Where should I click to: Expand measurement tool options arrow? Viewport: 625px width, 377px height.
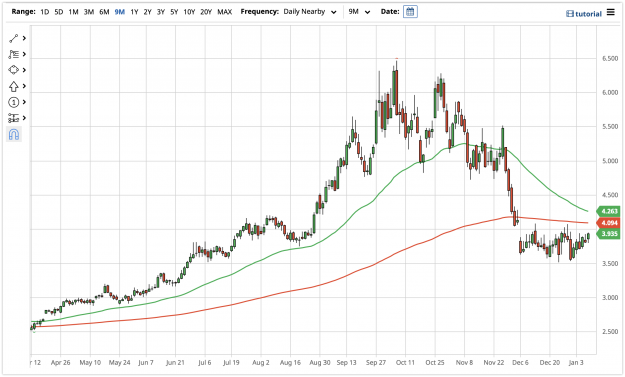(x=24, y=118)
